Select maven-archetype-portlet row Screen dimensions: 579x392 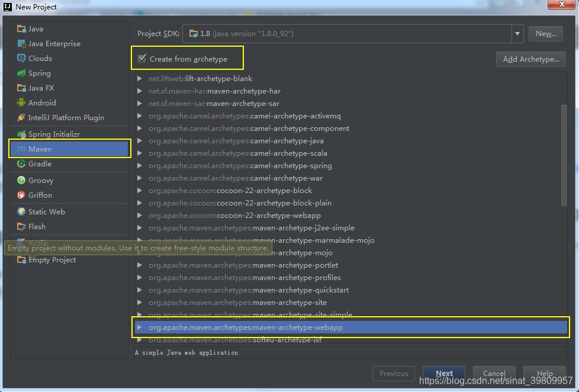351,265
